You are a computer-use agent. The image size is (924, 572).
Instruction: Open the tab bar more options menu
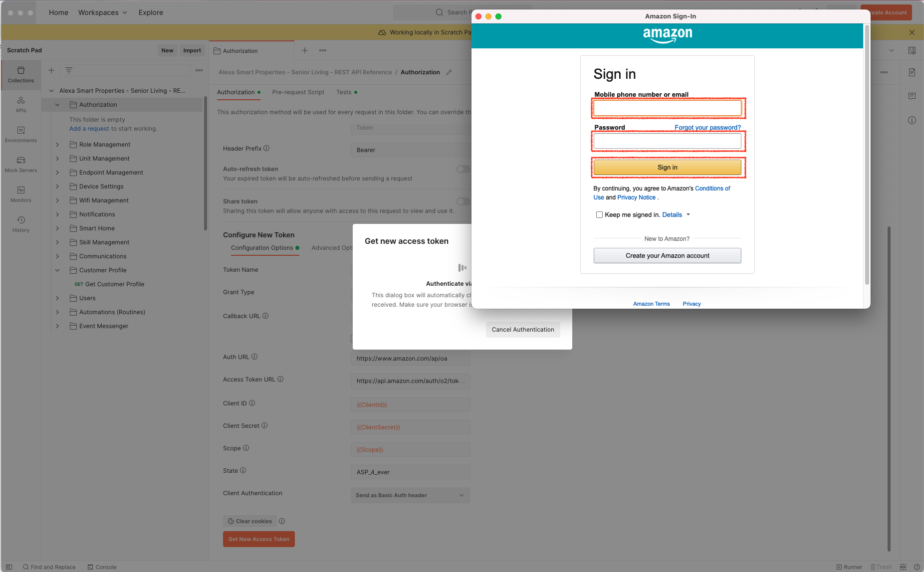point(323,50)
